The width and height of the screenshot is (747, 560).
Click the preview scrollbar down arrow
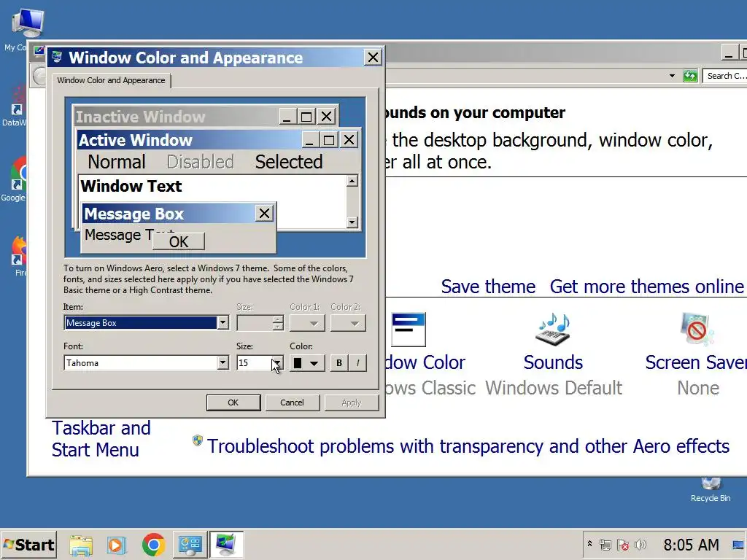point(352,222)
